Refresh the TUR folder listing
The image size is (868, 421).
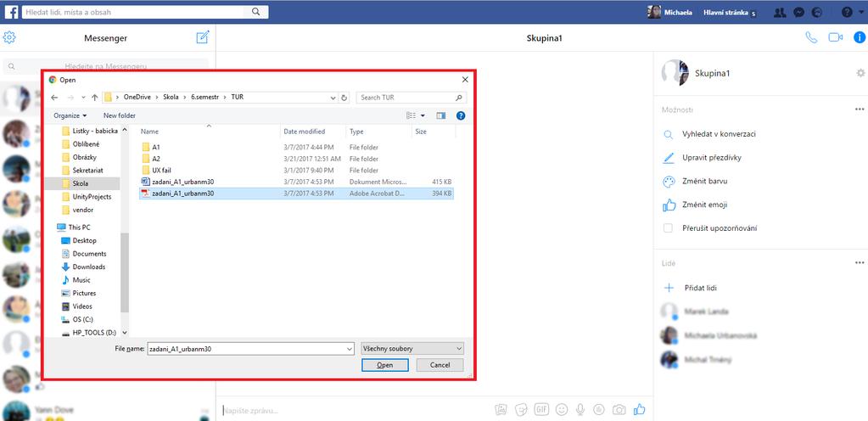point(344,98)
